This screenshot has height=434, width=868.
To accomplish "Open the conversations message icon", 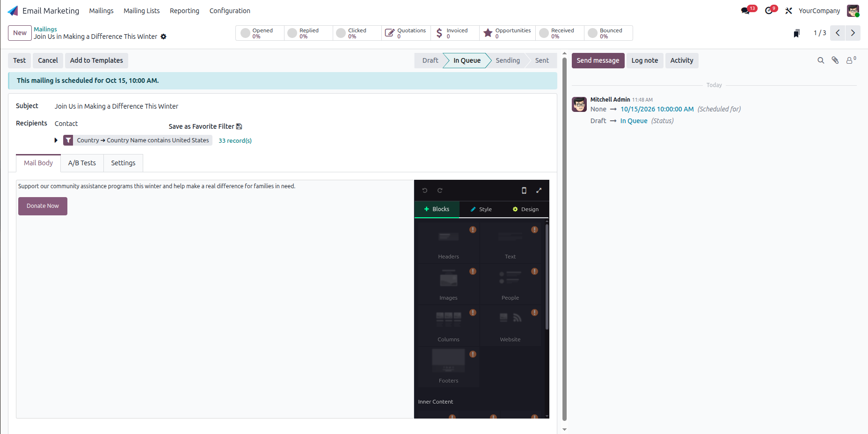I will point(745,11).
